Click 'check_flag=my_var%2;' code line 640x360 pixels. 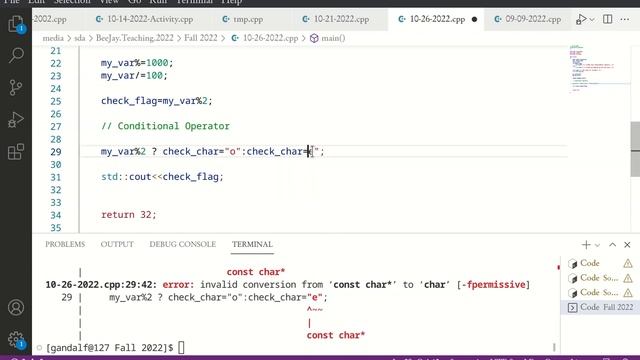click(157, 101)
